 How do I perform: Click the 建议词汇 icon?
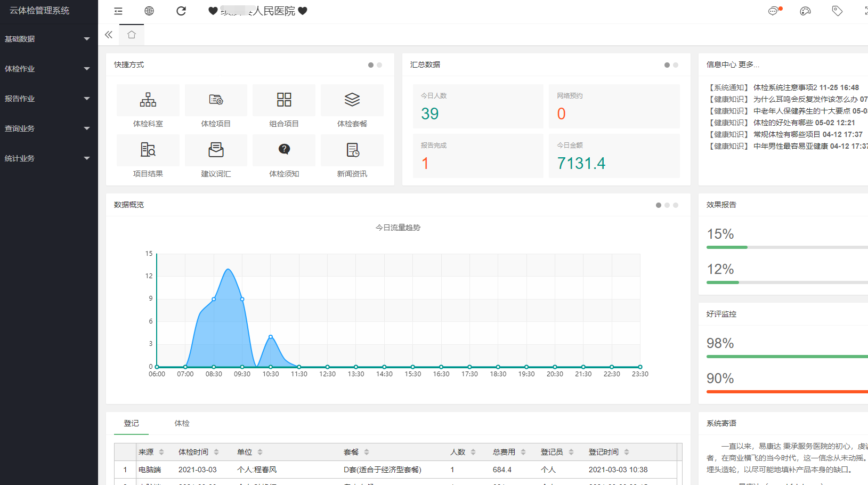click(x=216, y=150)
